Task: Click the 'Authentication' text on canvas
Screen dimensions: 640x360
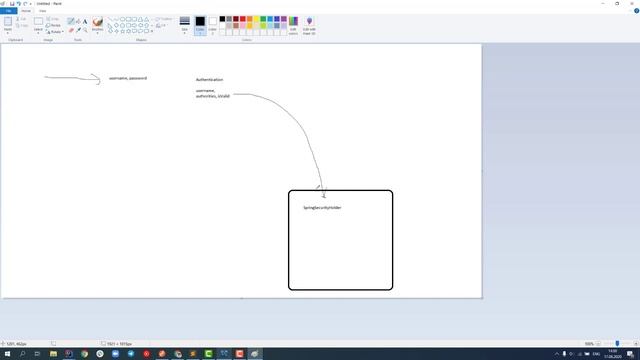Action: (209, 80)
